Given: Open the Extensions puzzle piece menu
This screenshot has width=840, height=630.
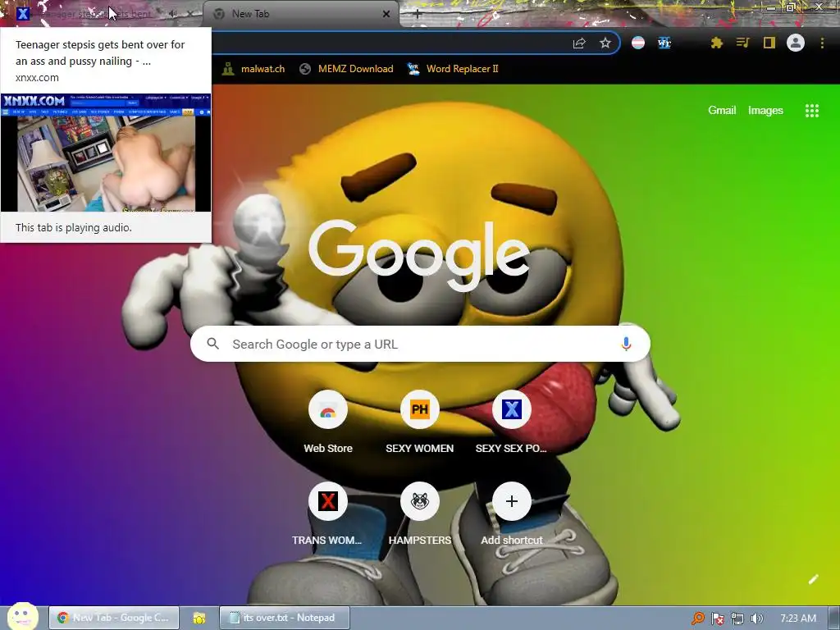Looking at the screenshot, I should pyautogui.click(x=717, y=43).
